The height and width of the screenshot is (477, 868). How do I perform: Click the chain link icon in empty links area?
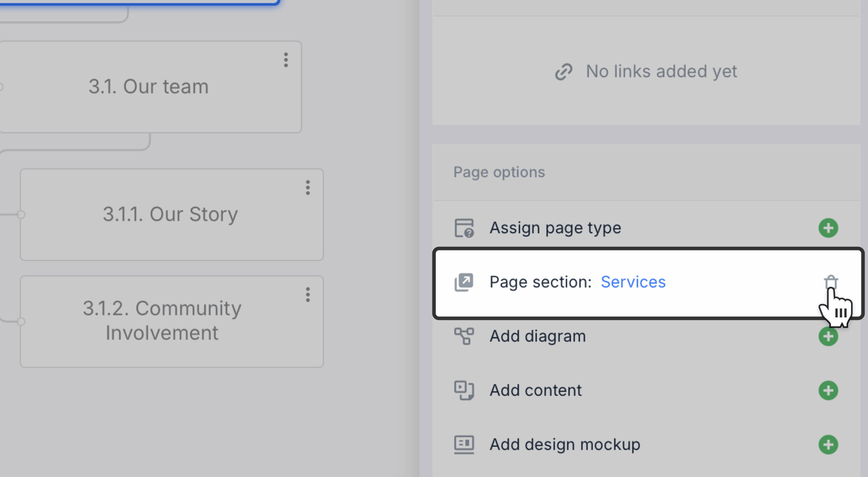pos(564,72)
